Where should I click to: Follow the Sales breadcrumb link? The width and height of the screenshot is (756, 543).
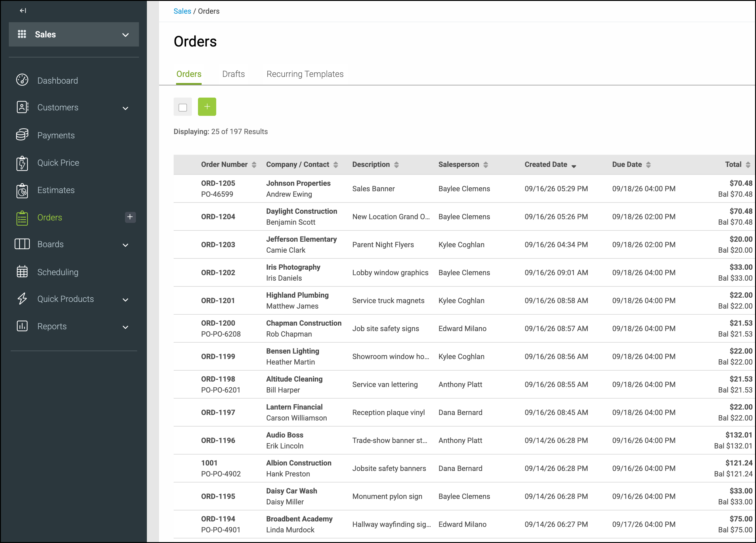coord(182,11)
